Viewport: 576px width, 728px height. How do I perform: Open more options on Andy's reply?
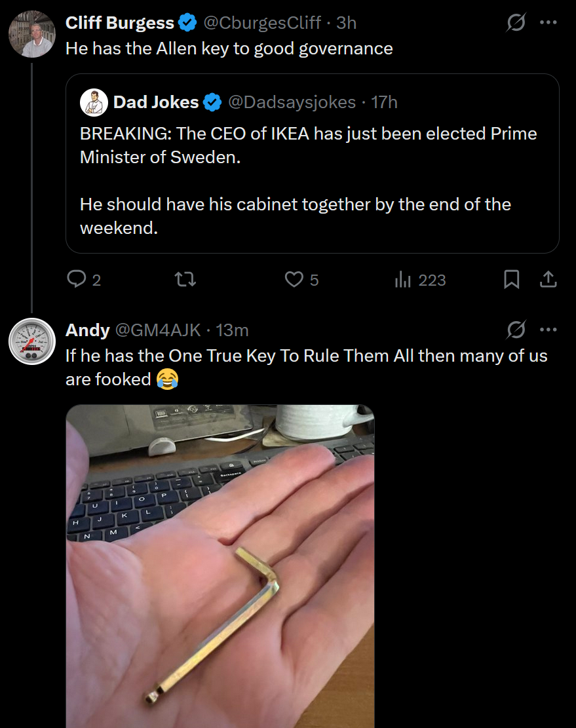[548, 330]
